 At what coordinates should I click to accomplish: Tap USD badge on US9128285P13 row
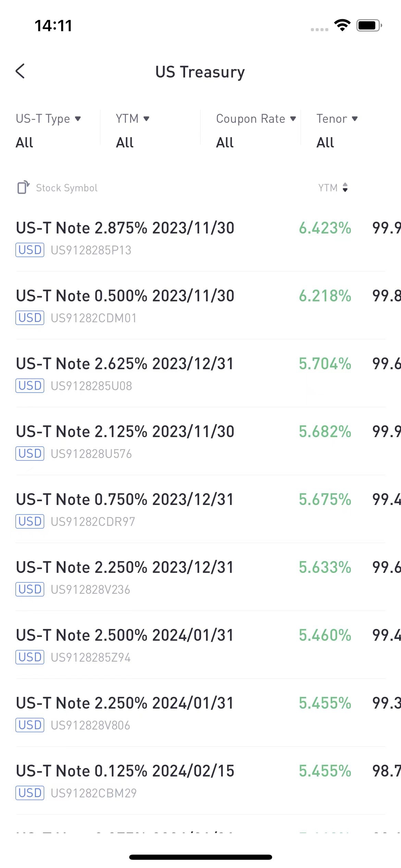tap(30, 250)
